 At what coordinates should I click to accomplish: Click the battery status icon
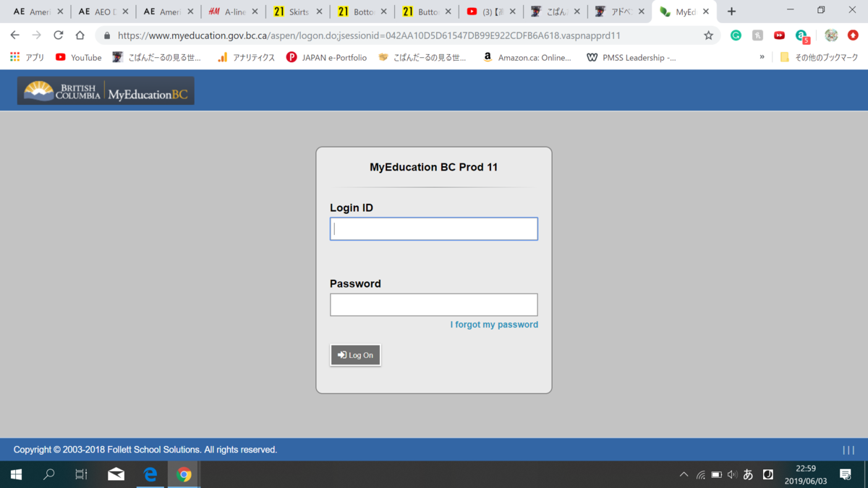tap(716, 475)
